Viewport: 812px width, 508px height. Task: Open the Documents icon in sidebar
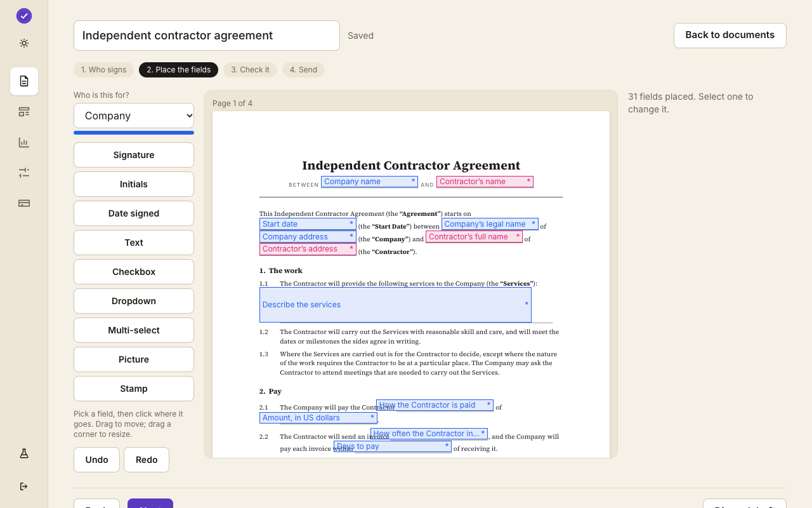pyautogui.click(x=24, y=81)
